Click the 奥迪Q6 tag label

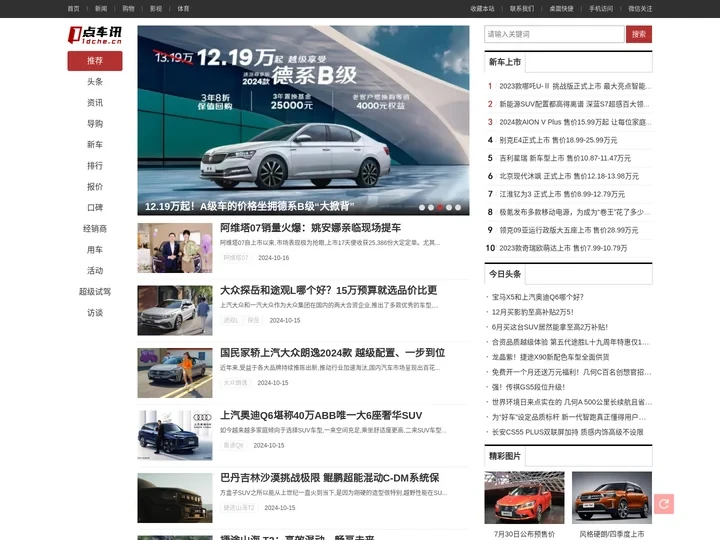[x=233, y=445]
